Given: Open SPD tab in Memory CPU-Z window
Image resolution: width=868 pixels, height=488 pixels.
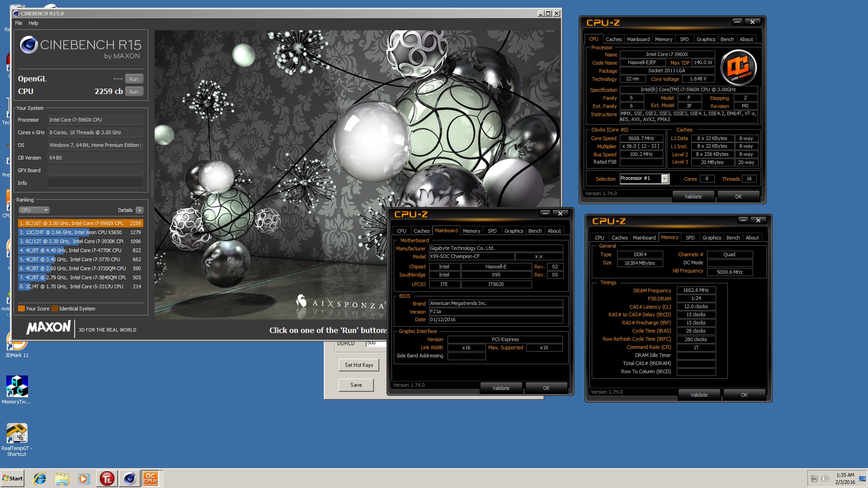Looking at the screenshot, I should tap(690, 238).
